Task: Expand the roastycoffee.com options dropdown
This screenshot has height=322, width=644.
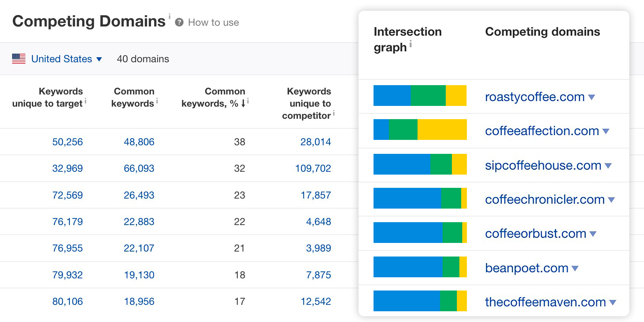Action: (592, 97)
